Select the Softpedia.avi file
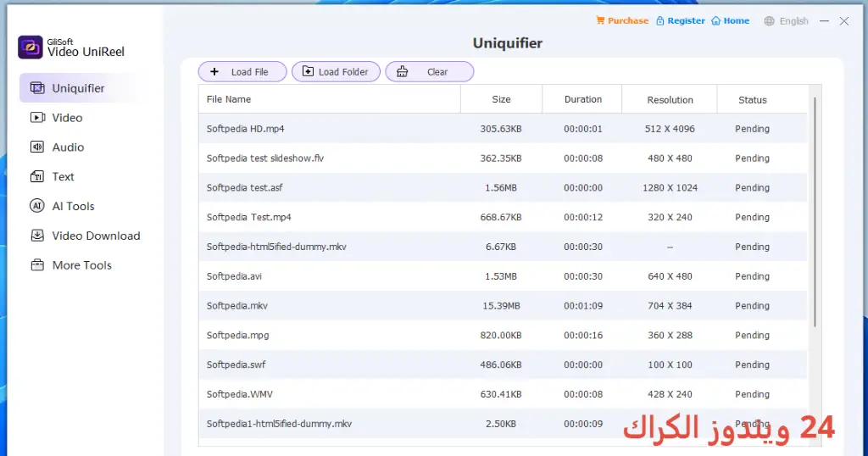 coord(503,276)
